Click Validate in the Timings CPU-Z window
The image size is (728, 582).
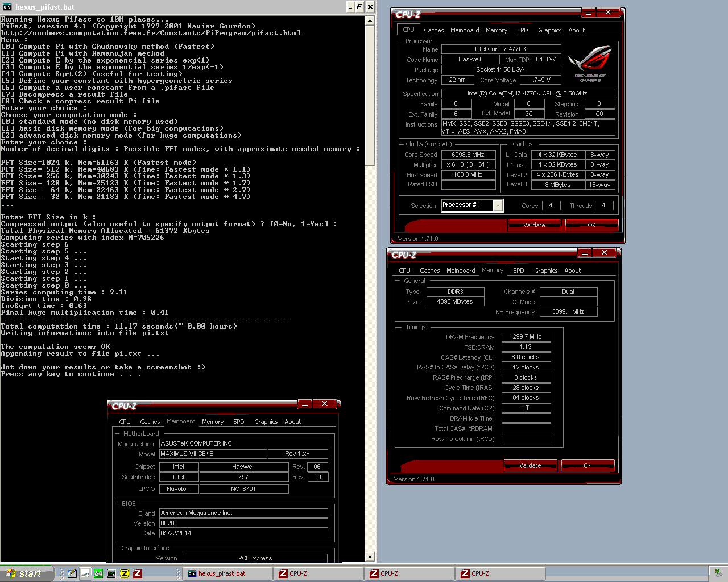pos(530,465)
